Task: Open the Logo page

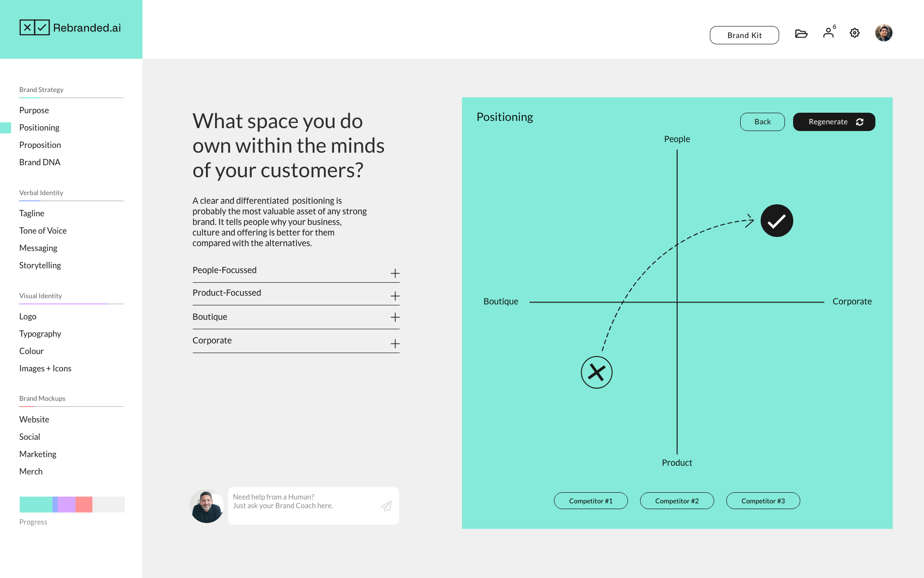Action: point(28,316)
